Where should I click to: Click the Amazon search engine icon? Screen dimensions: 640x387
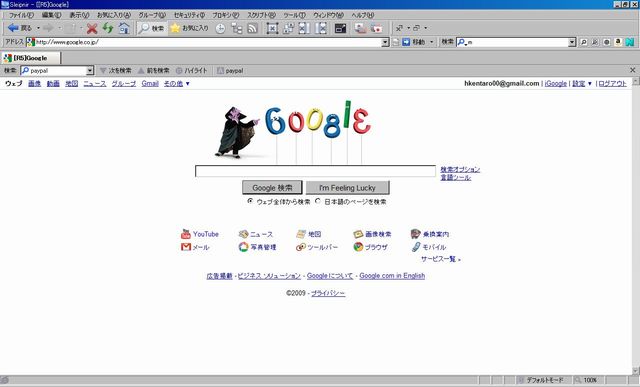(x=618, y=42)
